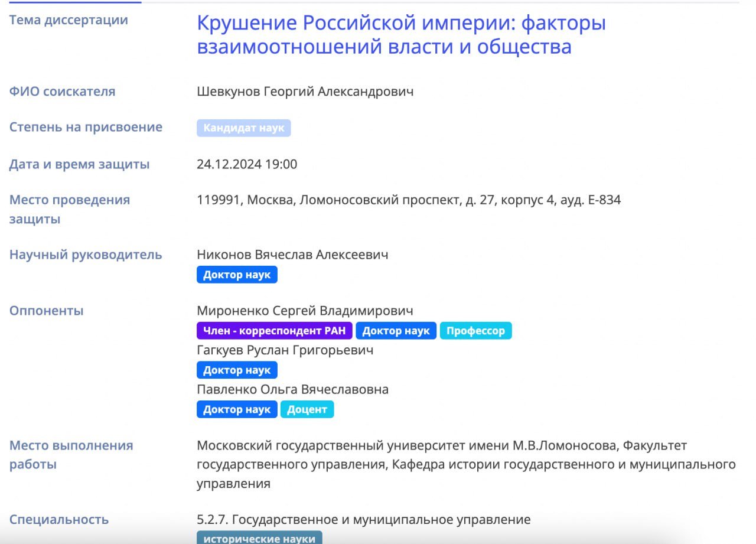Click specialty '5.2.7. Государственное и муниципальное управление'
The height and width of the screenshot is (544, 756).
[363, 520]
